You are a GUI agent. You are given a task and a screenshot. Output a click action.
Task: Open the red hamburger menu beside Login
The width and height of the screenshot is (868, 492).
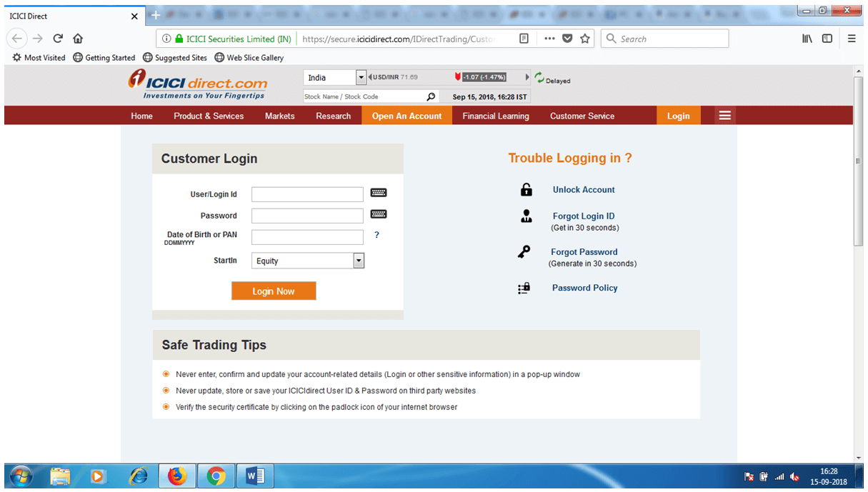point(724,115)
